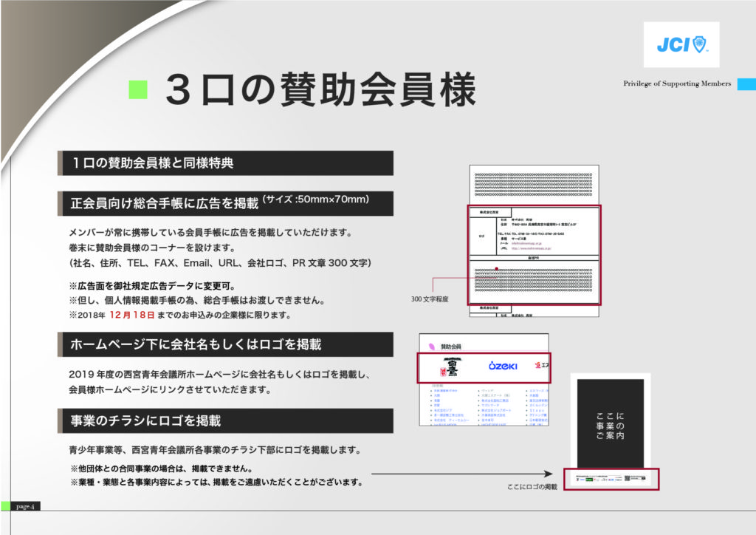Click the 賛助会員 heading in website sample
Viewport: 756px width, 535px height.
[x=450, y=347]
